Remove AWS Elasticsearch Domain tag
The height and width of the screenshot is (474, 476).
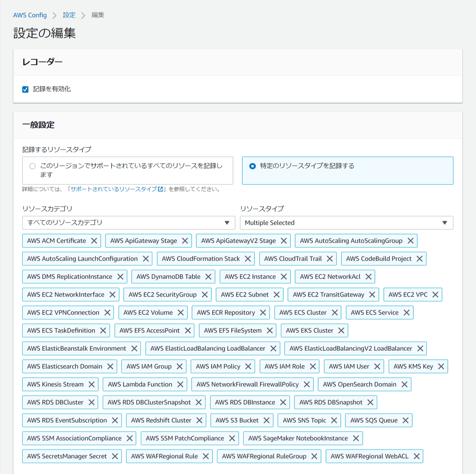click(x=110, y=367)
